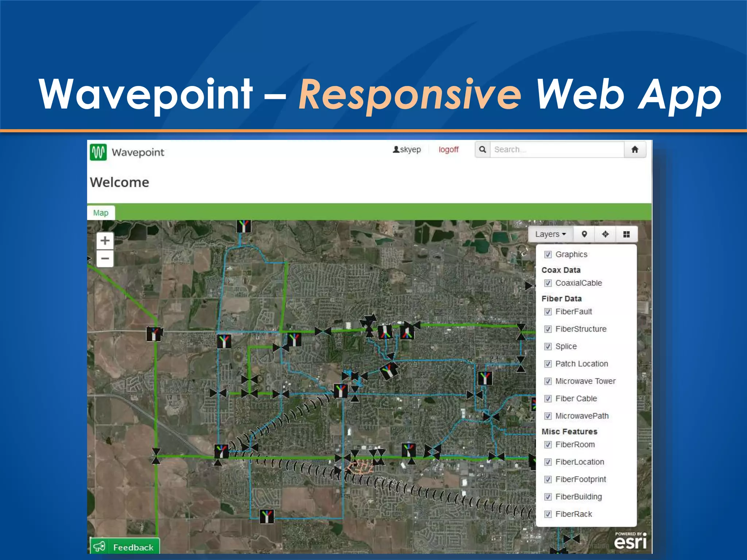747x560 pixels.
Task: Click the home button beside search
Action: [635, 149]
